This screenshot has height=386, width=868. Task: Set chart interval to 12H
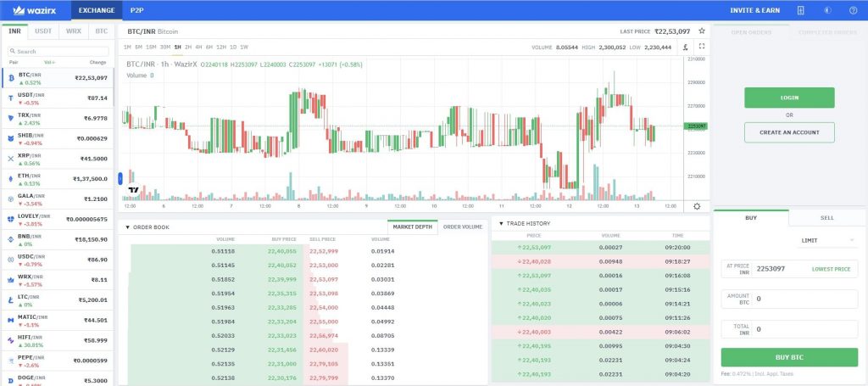221,47
